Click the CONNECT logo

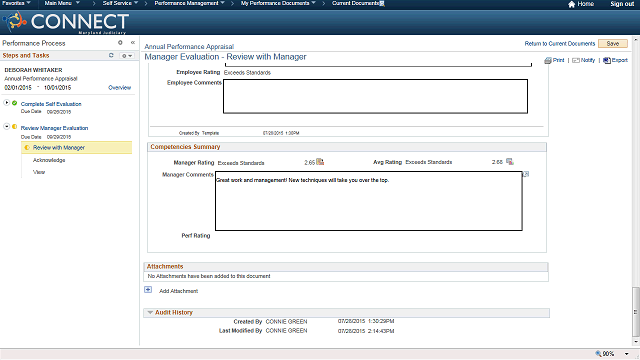66,22
